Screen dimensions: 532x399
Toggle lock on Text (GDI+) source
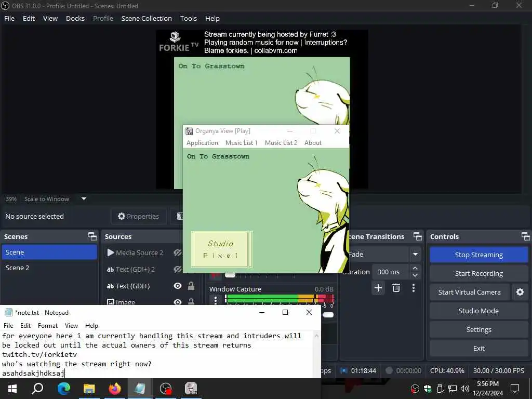pos(191,286)
